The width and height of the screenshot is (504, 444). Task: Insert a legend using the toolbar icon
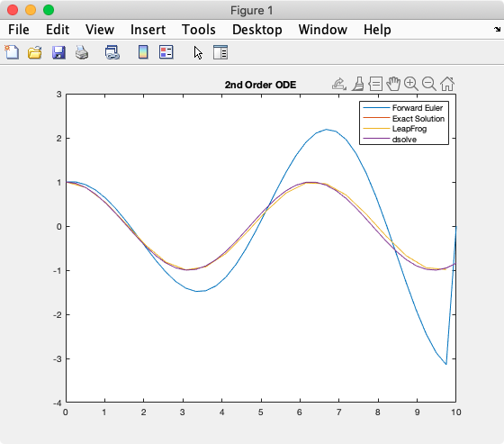point(166,52)
